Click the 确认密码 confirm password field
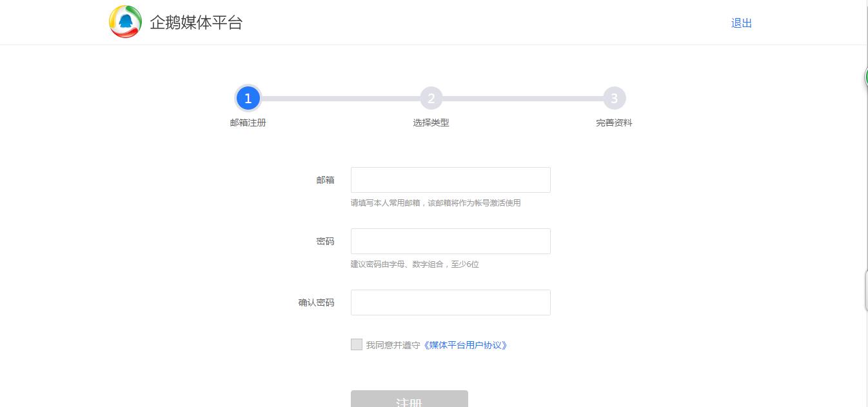This screenshot has width=868, height=407. (x=450, y=302)
